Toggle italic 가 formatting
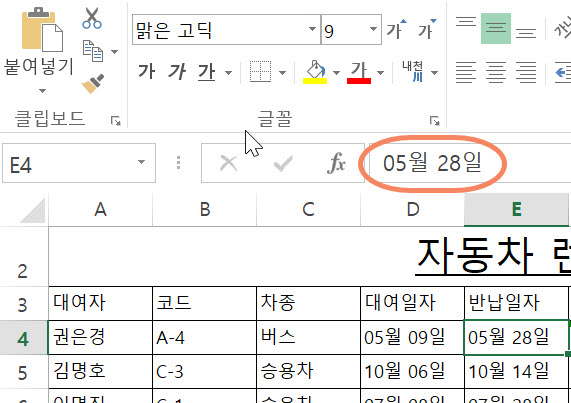 click(177, 71)
